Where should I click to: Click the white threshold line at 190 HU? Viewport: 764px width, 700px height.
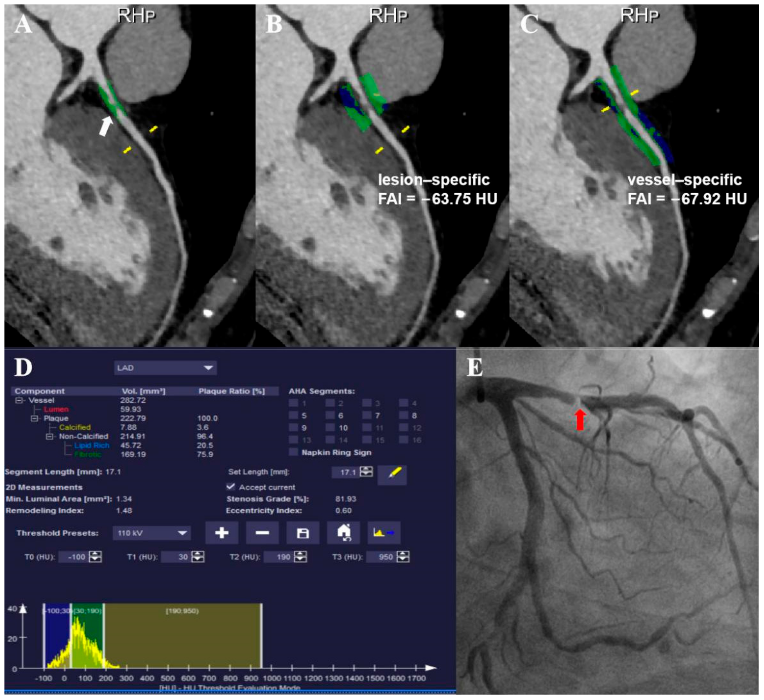[x=104, y=636]
